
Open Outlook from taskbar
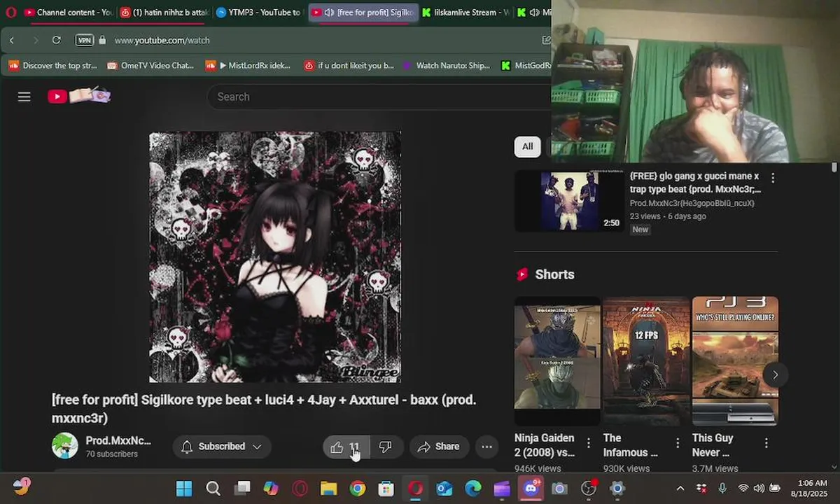[x=444, y=489]
